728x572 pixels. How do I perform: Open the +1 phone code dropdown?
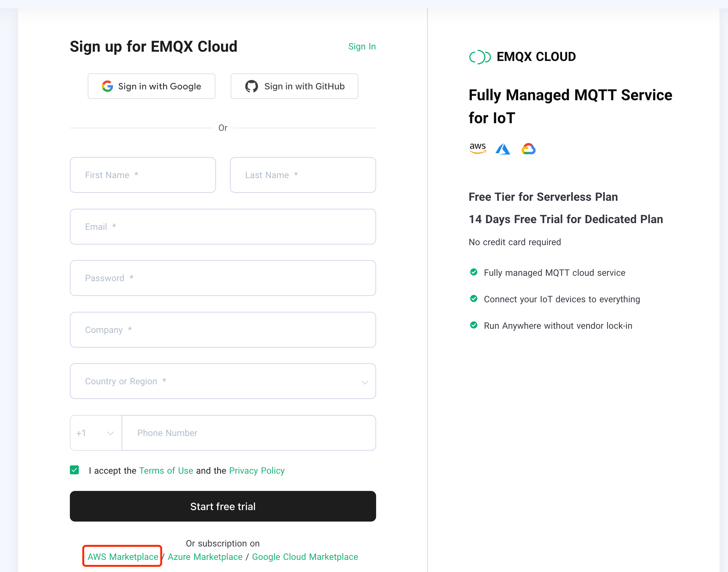[x=96, y=433]
